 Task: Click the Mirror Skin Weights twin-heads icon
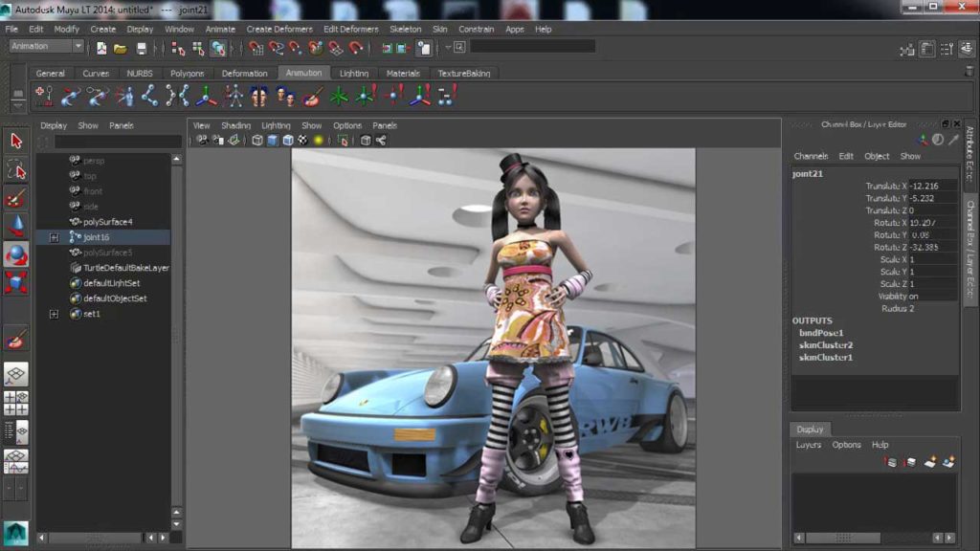click(x=258, y=97)
